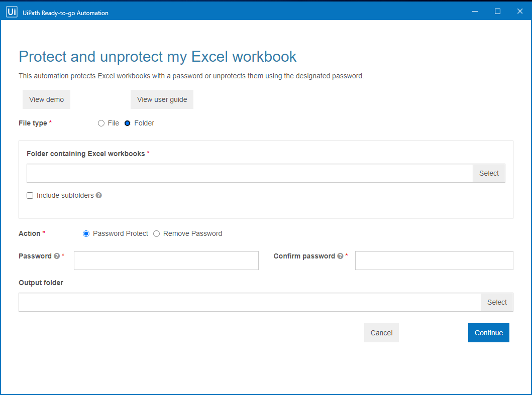This screenshot has height=395, width=532.
Task: Focus the Folder containing Excel workbooks field
Action: coord(250,173)
